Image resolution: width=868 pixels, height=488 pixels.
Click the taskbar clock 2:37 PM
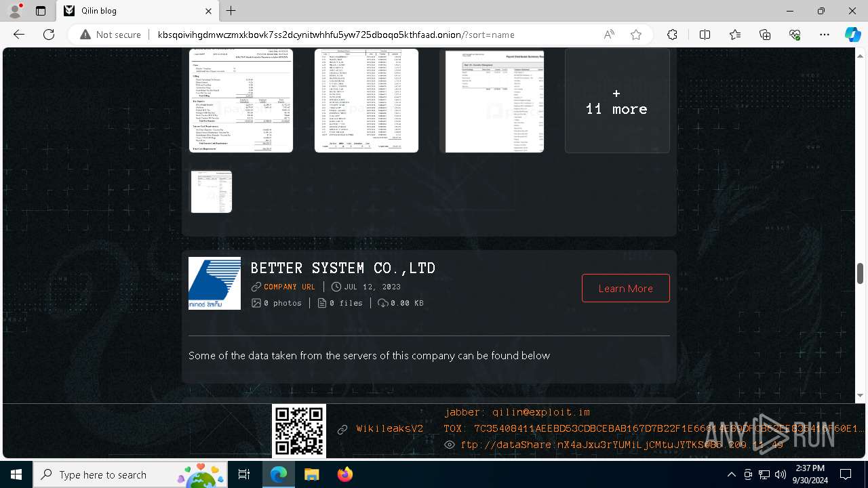810,474
